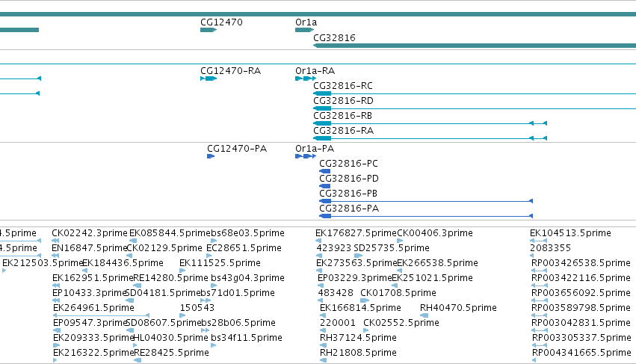Select protein Or1a-PA label

(315, 149)
